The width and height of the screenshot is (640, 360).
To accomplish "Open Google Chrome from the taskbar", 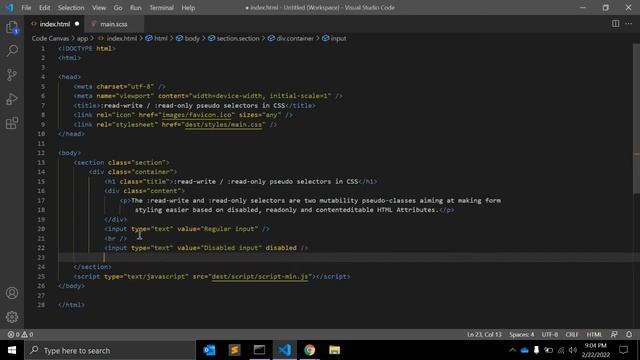I will pos(309,350).
